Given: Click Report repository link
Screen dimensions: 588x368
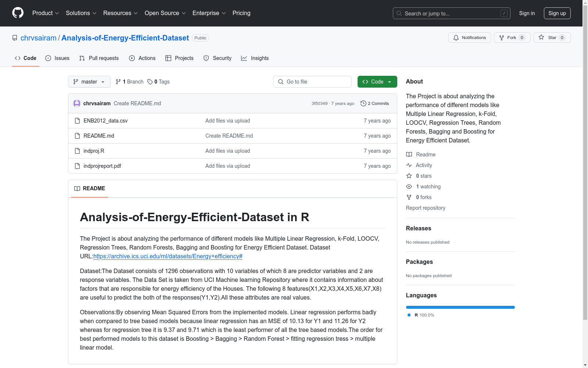Looking at the screenshot, I should coord(426,208).
